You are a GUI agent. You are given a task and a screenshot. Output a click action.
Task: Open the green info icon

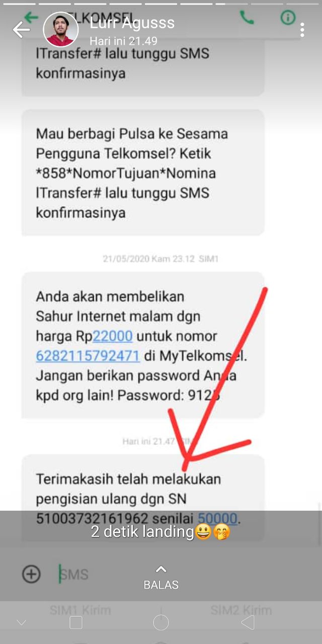point(288,18)
